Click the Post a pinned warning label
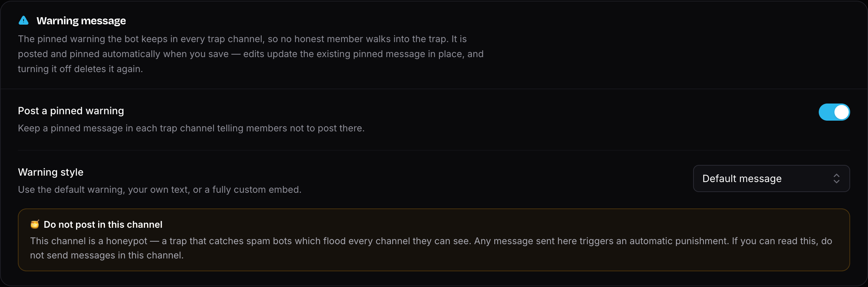 click(x=71, y=111)
